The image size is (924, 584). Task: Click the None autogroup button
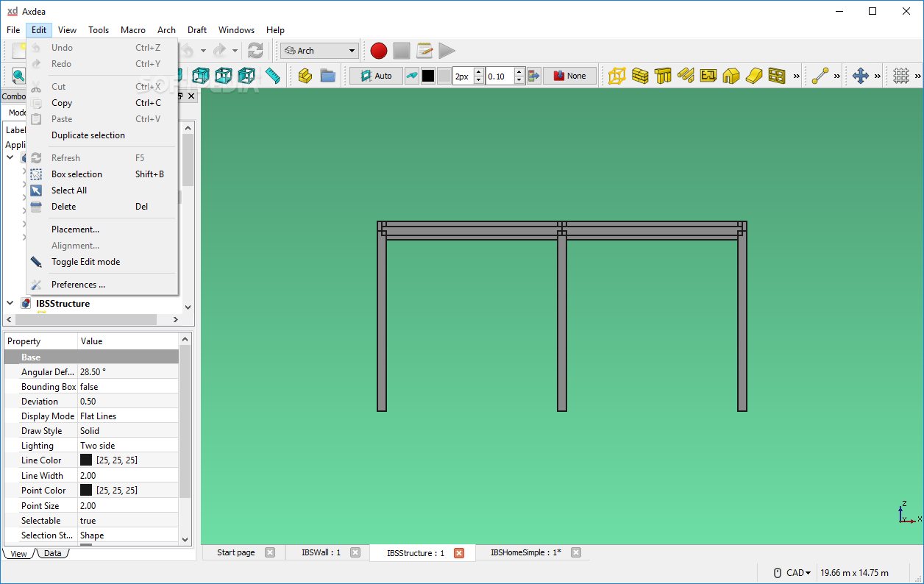569,76
